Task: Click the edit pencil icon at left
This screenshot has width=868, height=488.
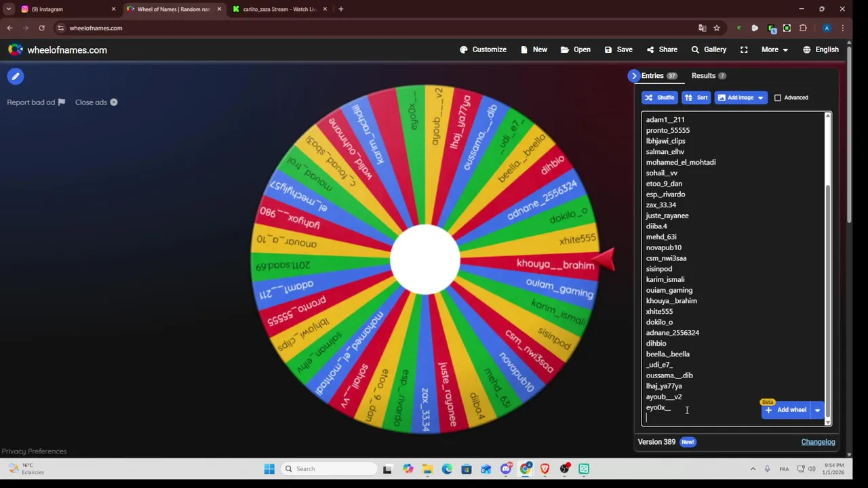Action: click(16, 77)
